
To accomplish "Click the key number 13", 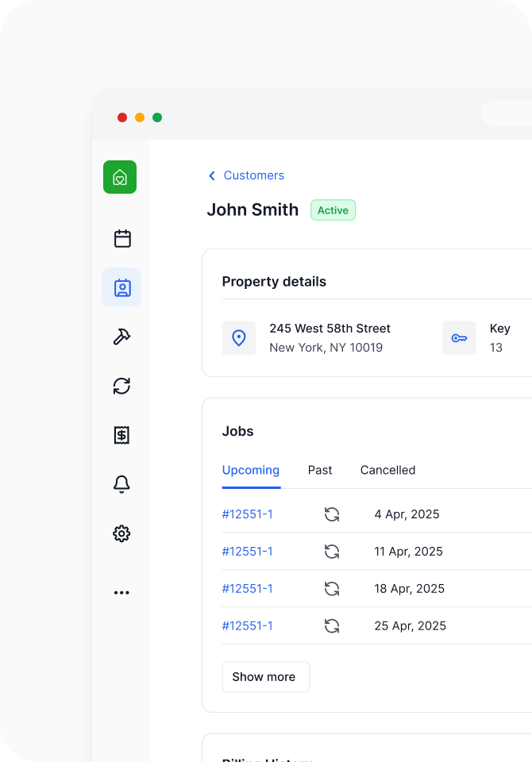I will [x=496, y=348].
